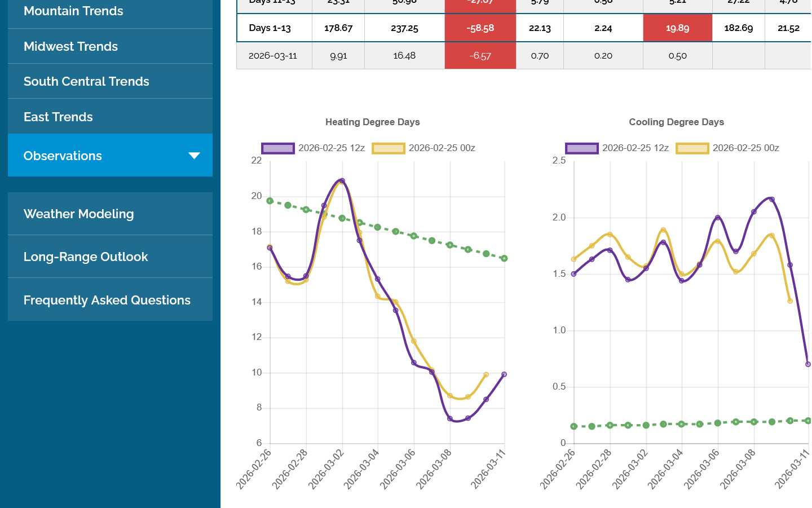Click the red -58.58 table cell
The image size is (812, 508).
(x=480, y=28)
